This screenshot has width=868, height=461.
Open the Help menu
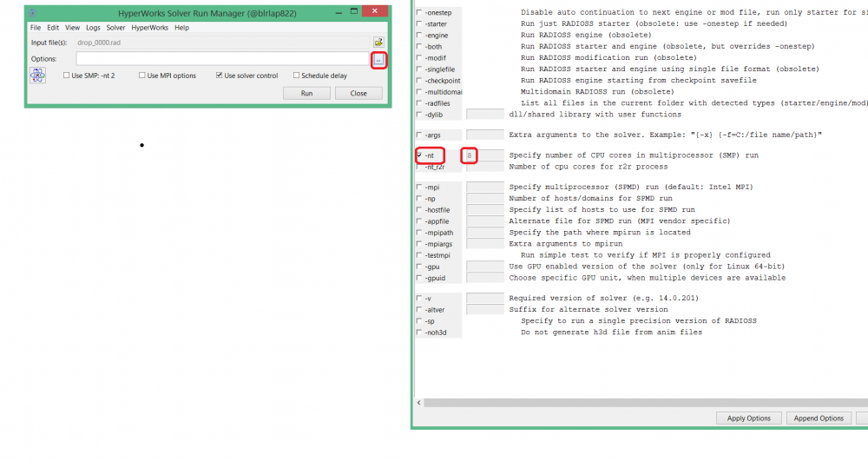pyautogui.click(x=181, y=28)
